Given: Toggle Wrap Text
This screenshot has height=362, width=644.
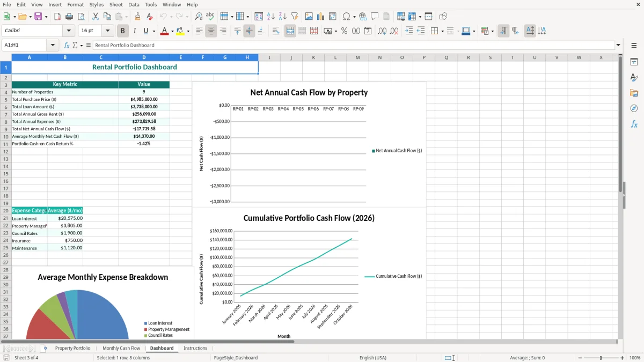Looking at the screenshot, I should (x=275, y=31).
